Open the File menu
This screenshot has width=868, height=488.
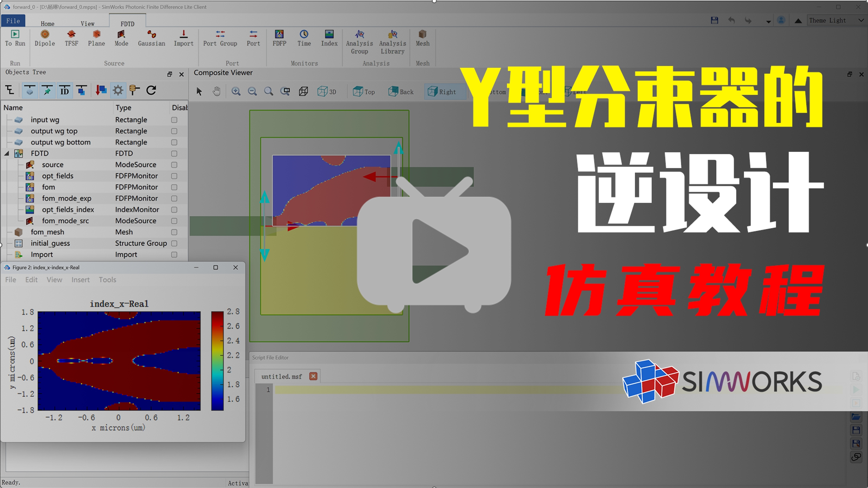[x=13, y=20]
